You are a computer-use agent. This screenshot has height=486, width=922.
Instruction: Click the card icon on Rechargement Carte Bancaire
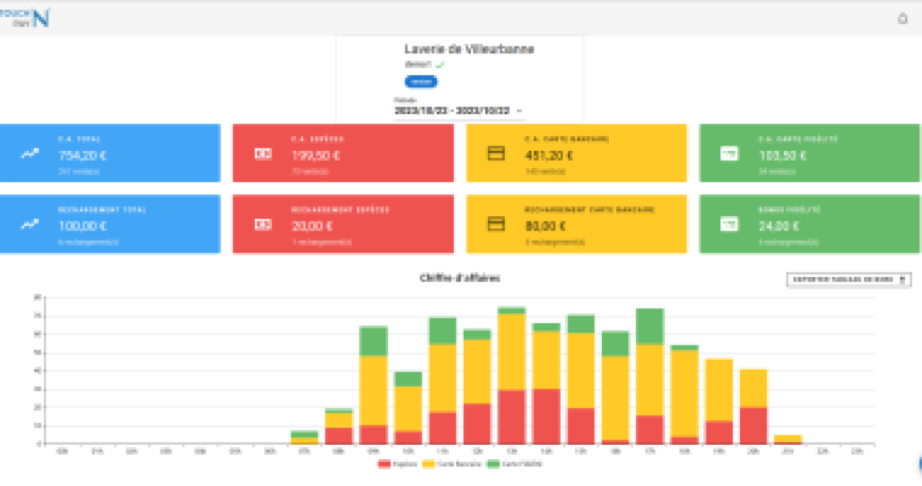click(495, 225)
